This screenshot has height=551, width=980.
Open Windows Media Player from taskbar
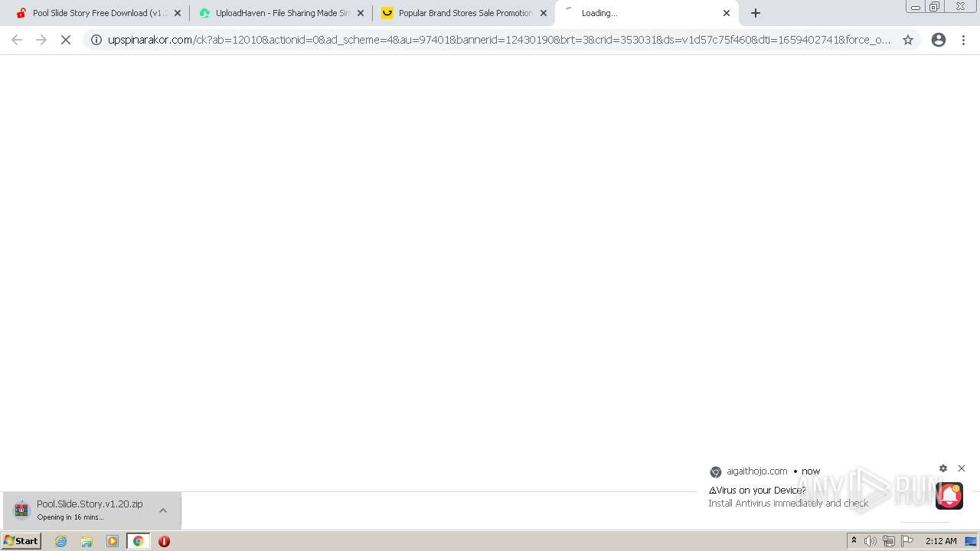[113, 541]
